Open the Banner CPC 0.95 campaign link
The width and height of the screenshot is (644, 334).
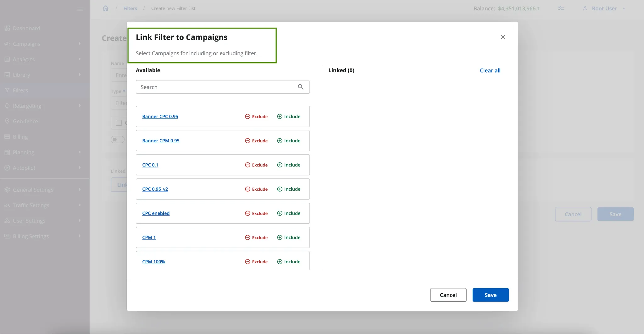pyautogui.click(x=160, y=117)
